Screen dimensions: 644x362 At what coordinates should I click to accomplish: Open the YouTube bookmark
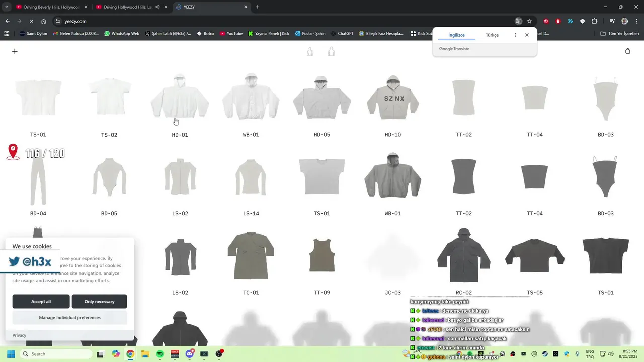231,34
